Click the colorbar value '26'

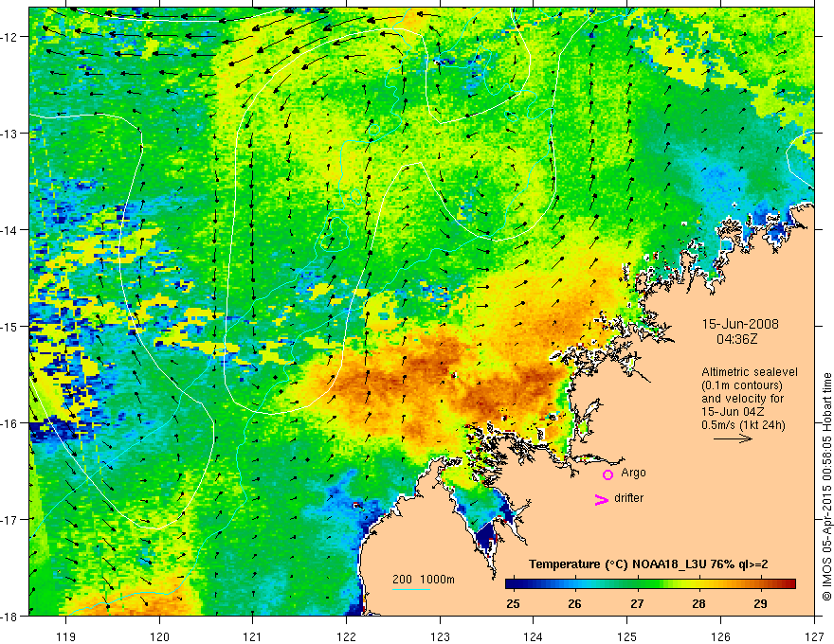pyautogui.click(x=574, y=603)
